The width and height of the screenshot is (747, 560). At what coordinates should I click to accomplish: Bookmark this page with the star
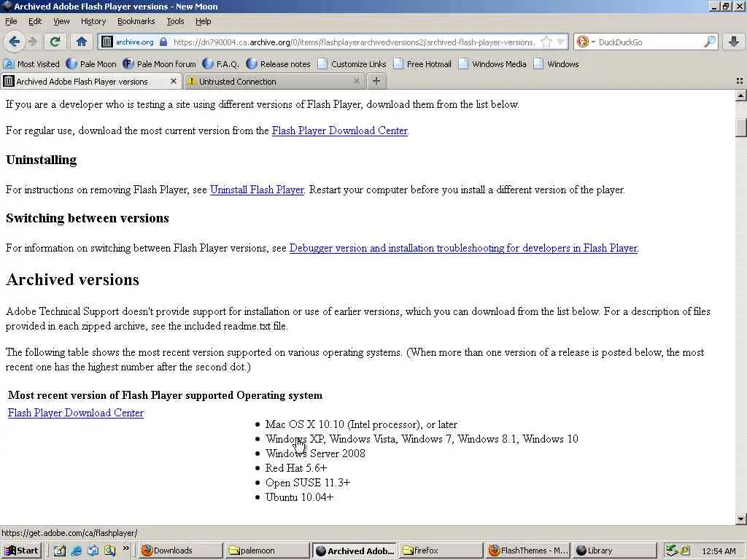click(x=546, y=42)
